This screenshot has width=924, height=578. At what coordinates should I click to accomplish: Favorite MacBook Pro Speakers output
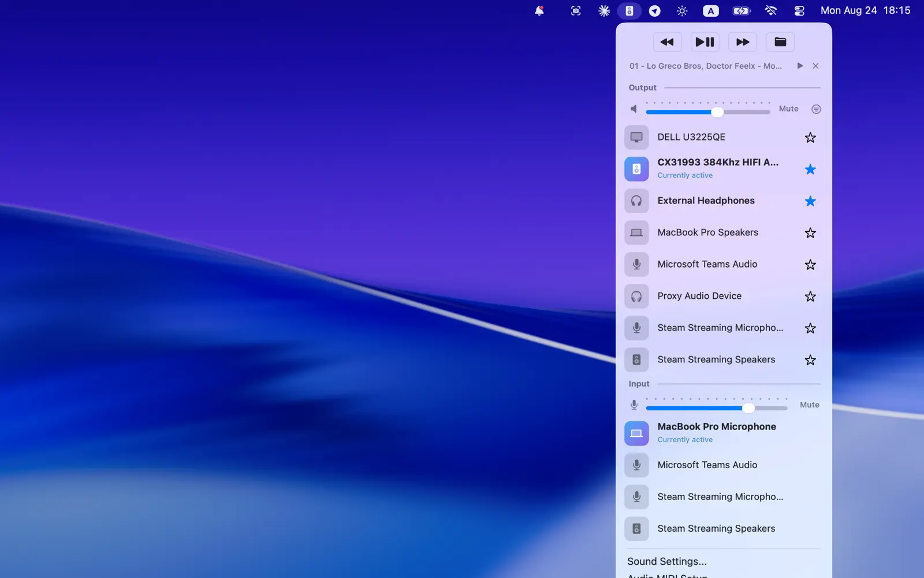[810, 232]
